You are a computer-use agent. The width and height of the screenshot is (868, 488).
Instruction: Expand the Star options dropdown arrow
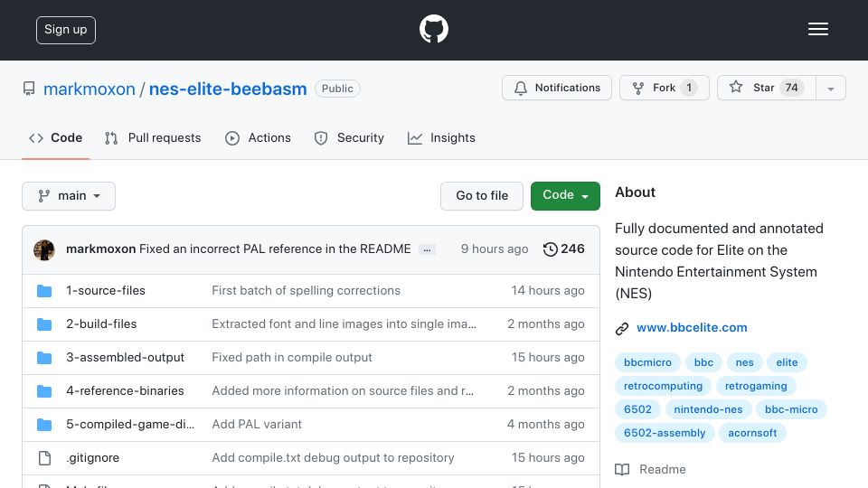pyautogui.click(x=830, y=88)
